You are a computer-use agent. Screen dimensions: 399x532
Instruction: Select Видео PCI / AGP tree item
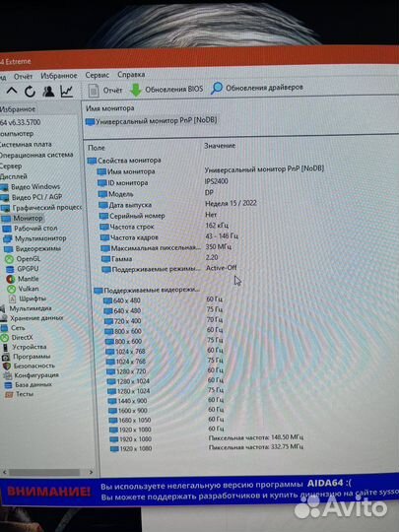pos(32,197)
